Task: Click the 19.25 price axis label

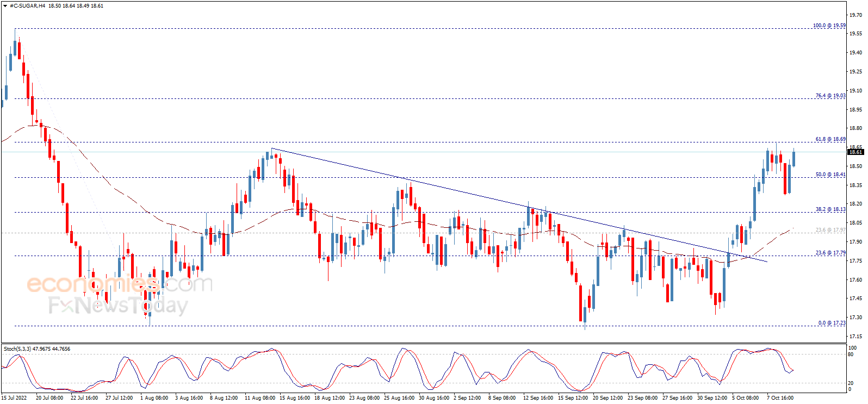Action: (x=855, y=72)
